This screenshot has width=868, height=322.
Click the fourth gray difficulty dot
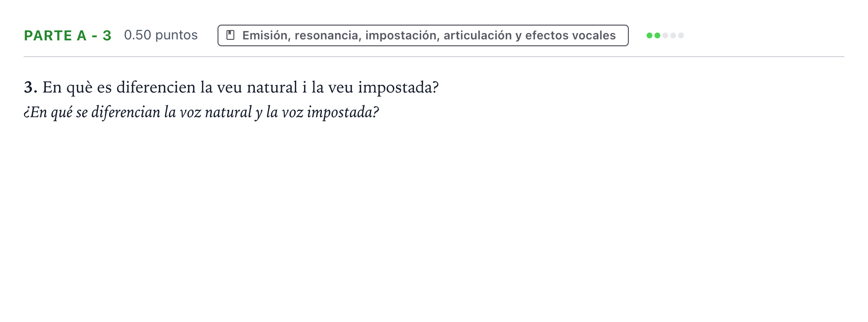click(673, 35)
